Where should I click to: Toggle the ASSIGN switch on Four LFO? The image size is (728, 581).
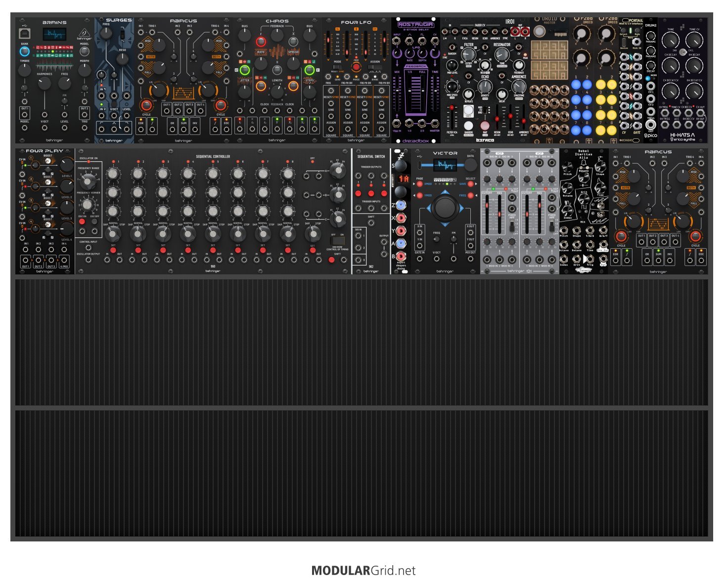(375, 67)
